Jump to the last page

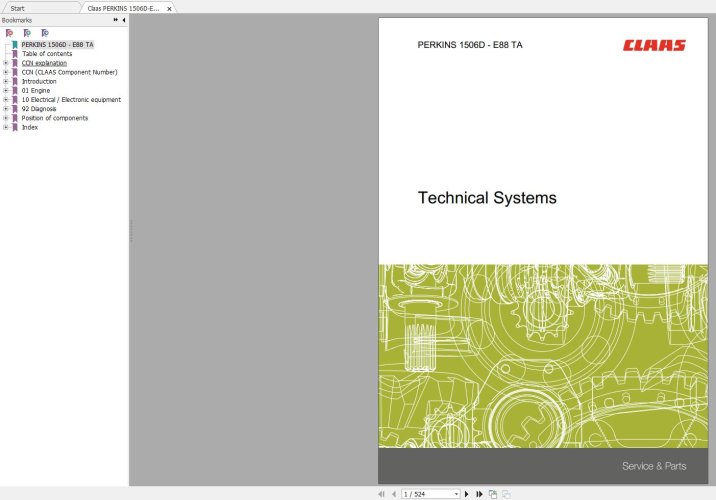point(479,494)
